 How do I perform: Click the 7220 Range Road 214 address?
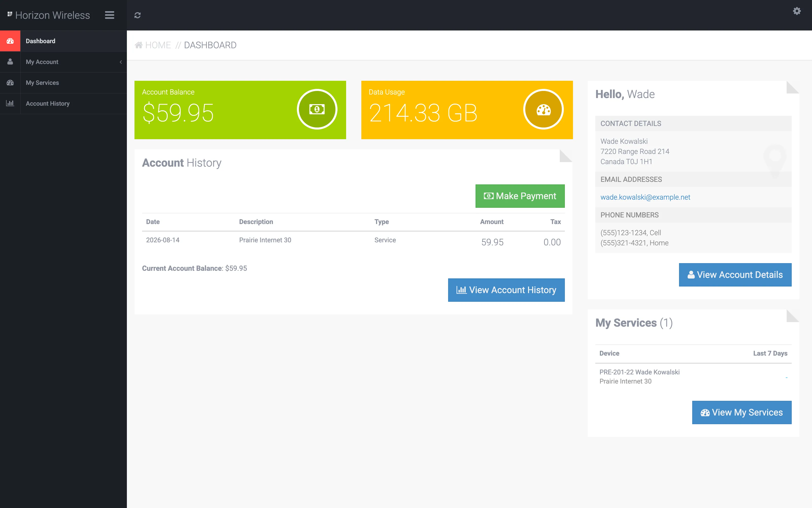pyautogui.click(x=634, y=152)
